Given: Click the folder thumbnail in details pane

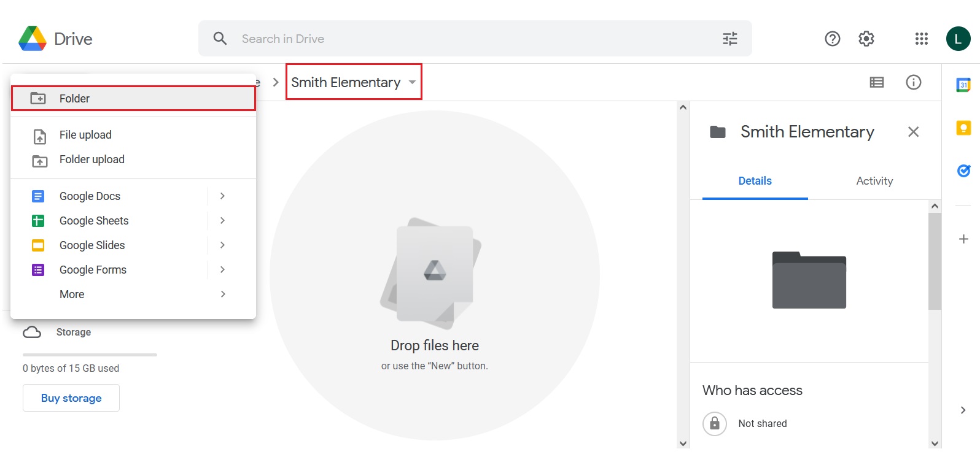Looking at the screenshot, I should click(x=809, y=280).
